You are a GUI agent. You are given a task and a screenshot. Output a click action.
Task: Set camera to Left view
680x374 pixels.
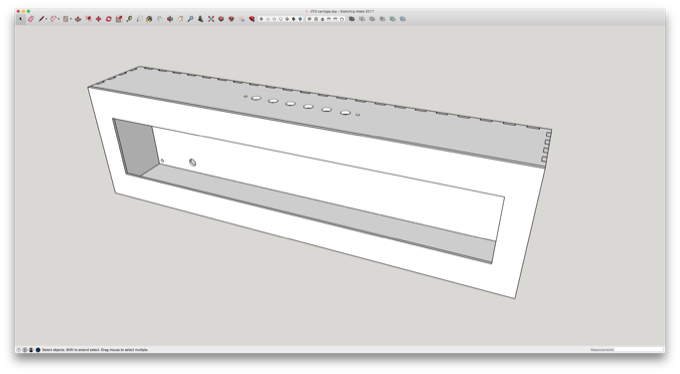point(341,19)
